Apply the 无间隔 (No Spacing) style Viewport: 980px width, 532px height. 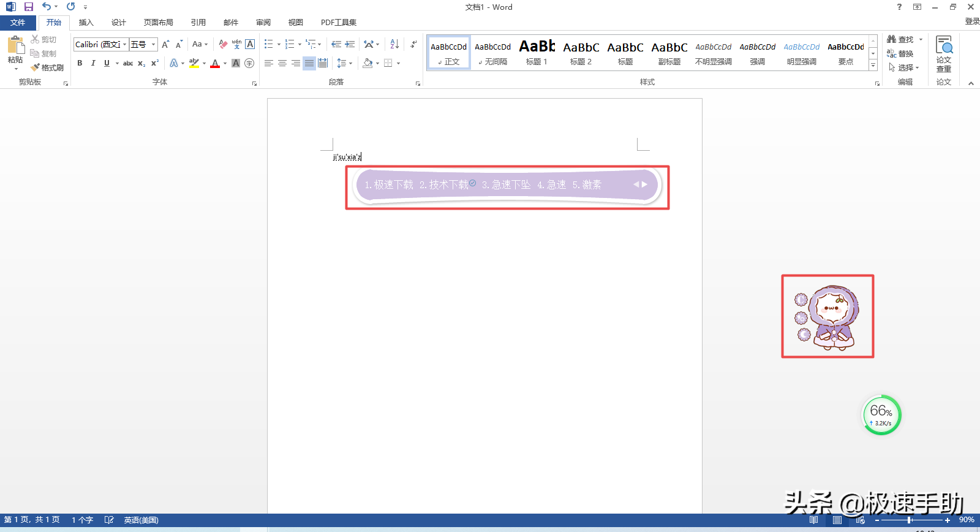[x=493, y=52]
